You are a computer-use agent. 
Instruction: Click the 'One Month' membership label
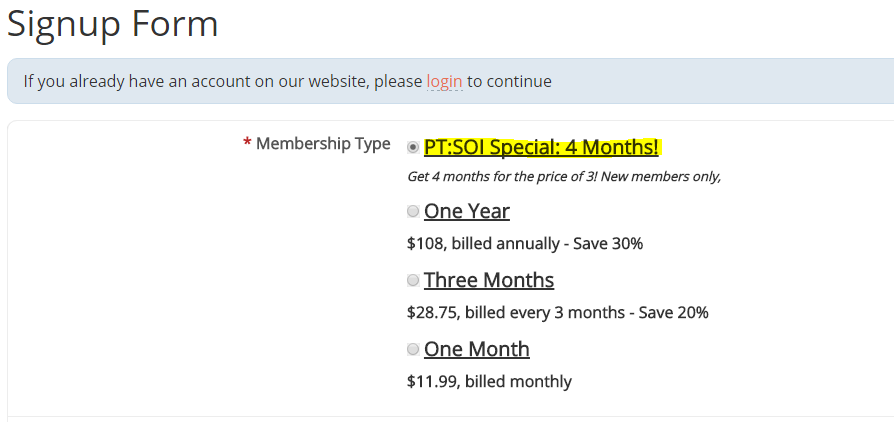click(477, 349)
